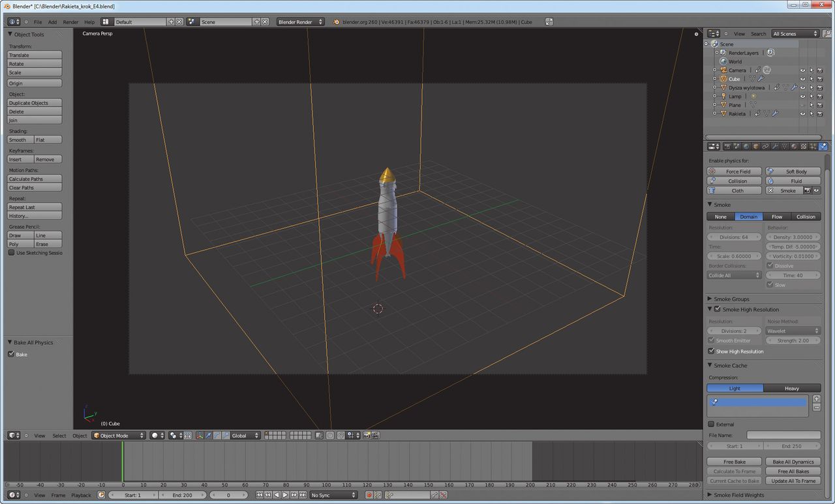Toggle automatic keyframe record button

click(x=369, y=495)
